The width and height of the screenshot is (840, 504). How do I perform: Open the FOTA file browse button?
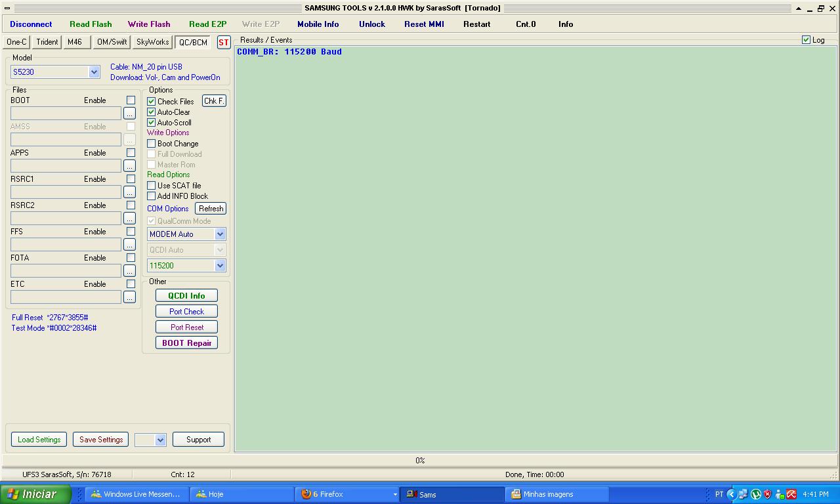click(x=129, y=271)
